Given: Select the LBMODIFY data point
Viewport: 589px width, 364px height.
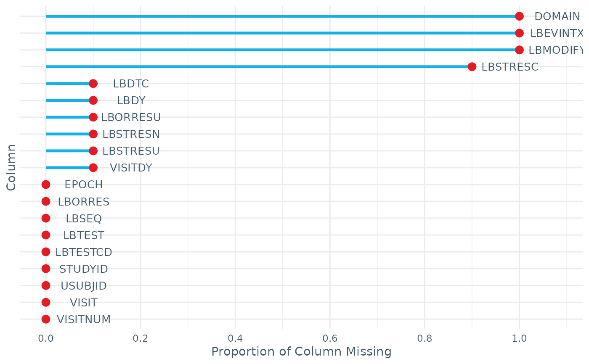Looking at the screenshot, I should [519, 50].
